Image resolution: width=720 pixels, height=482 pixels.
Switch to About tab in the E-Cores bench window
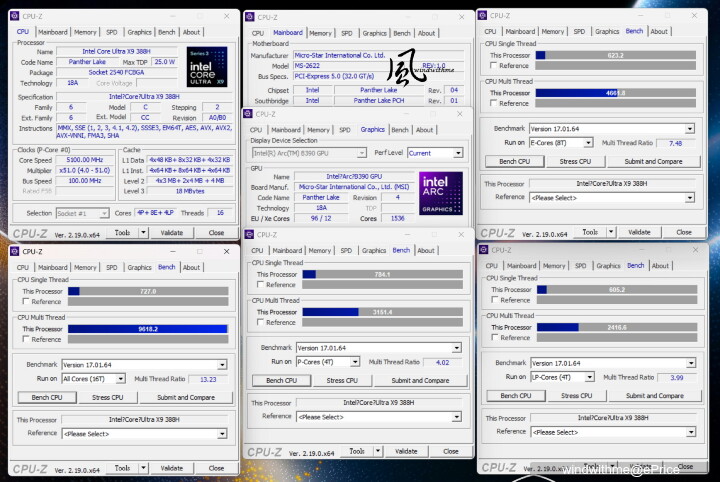[659, 32]
